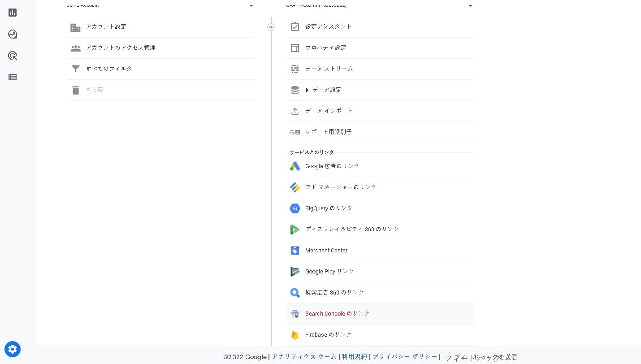The width and height of the screenshot is (641, 364).
Task: Open アカウント設定 menu item
Action: [106, 27]
